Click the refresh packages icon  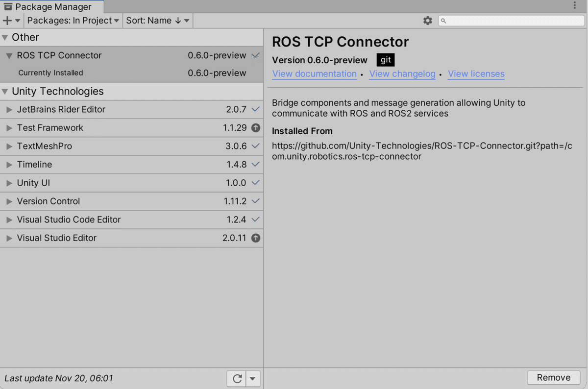tap(238, 378)
